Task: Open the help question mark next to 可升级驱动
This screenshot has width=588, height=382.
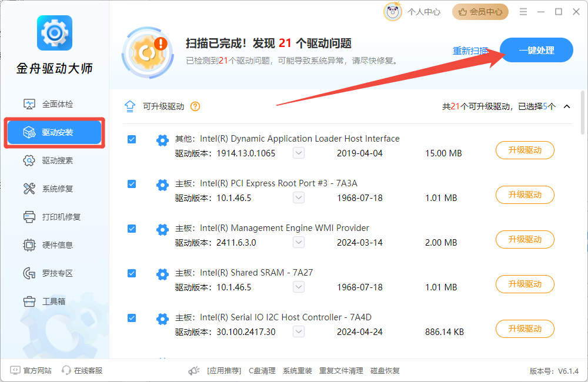Action: 195,106
